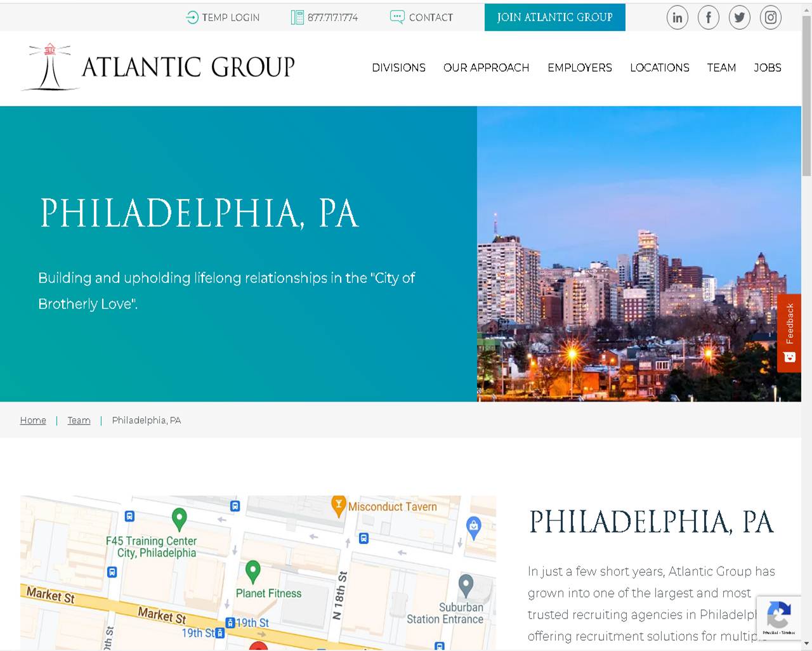Open the Our Approach menu
This screenshot has height=651, width=812.
(x=487, y=67)
